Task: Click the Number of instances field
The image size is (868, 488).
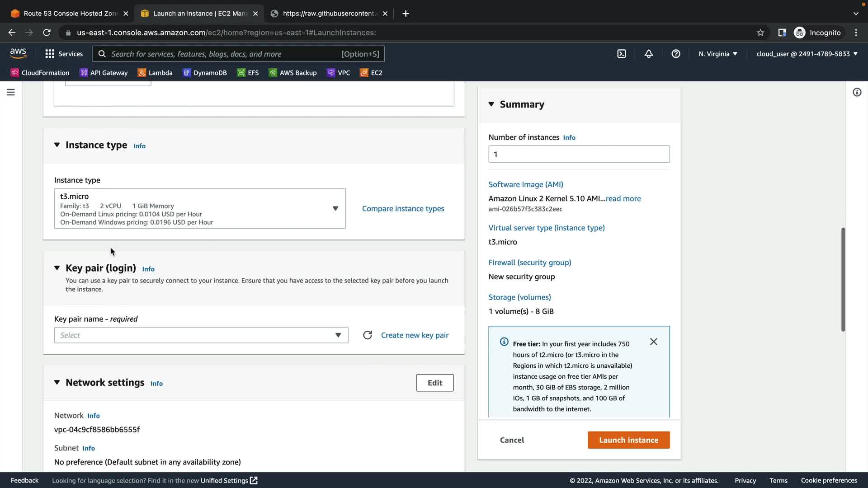Action: [579, 154]
